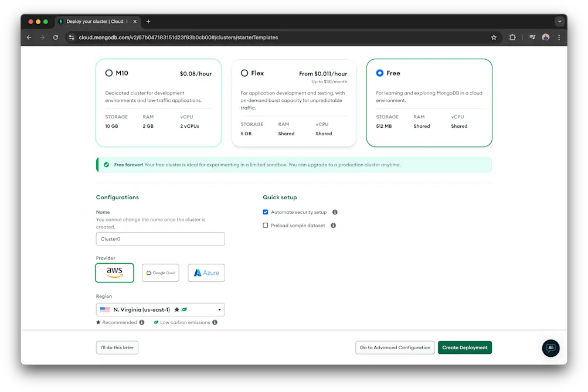Screen dimensions: 588x392
Task: Open media control icon in toolbar
Action: (532, 38)
